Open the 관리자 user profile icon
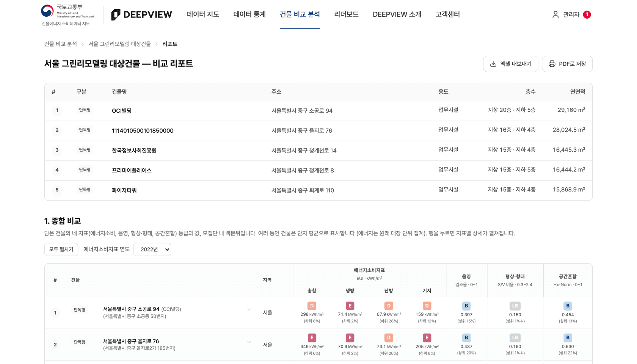 coord(555,14)
